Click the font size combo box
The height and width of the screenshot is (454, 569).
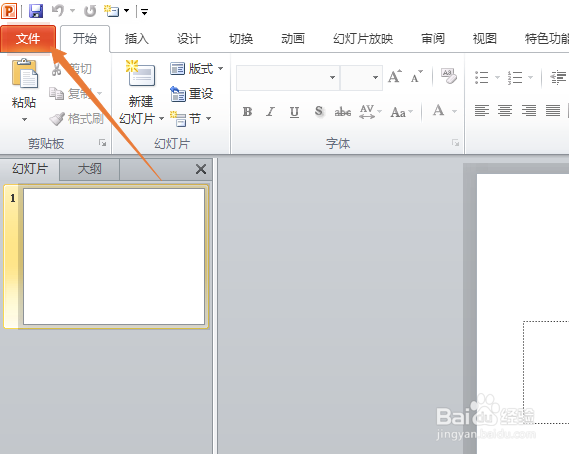pyautogui.click(x=361, y=77)
